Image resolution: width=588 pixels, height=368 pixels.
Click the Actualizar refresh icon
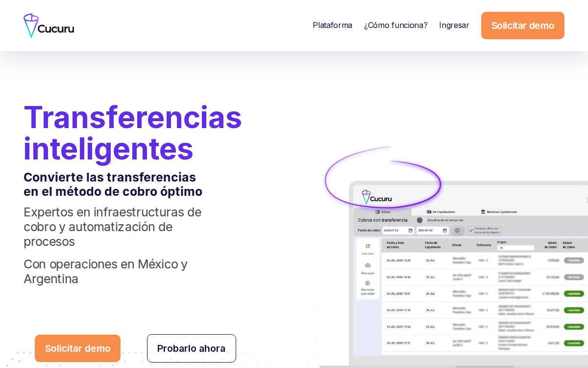coord(367,246)
